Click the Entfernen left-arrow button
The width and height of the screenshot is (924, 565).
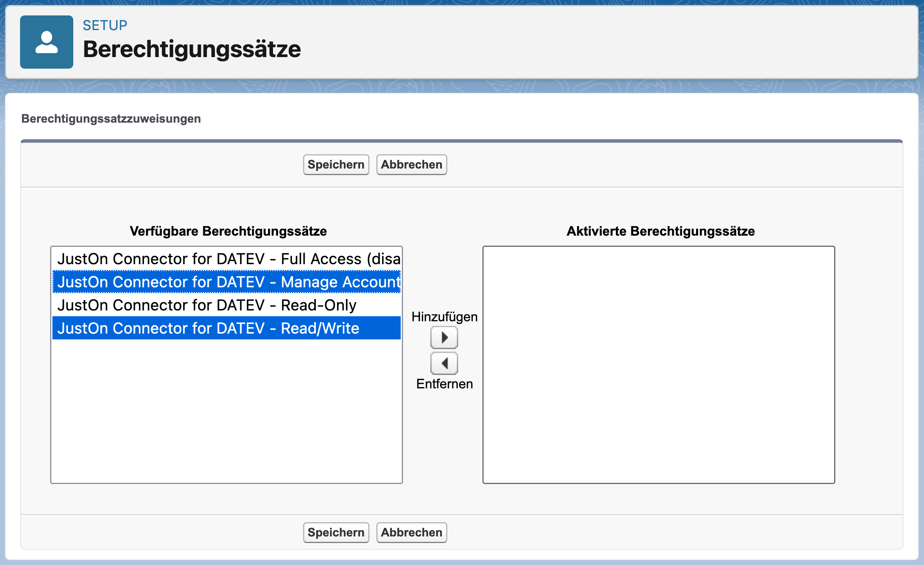[x=444, y=363]
